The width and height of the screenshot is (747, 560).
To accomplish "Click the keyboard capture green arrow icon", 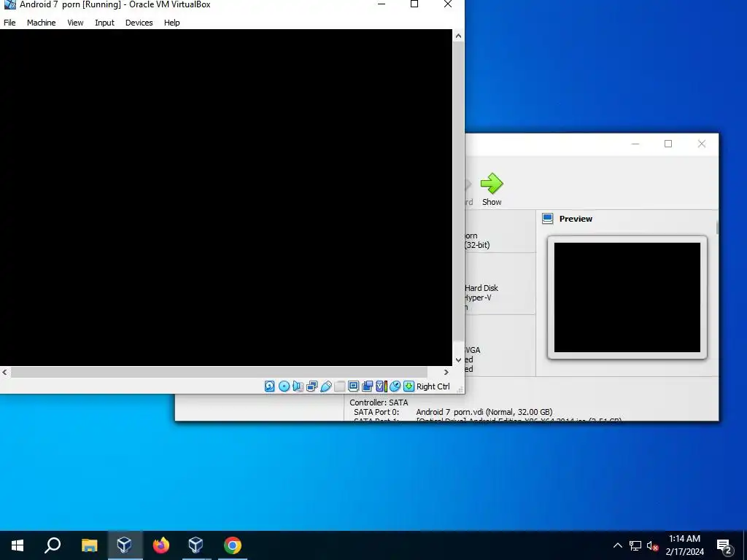I will [409, 386].
